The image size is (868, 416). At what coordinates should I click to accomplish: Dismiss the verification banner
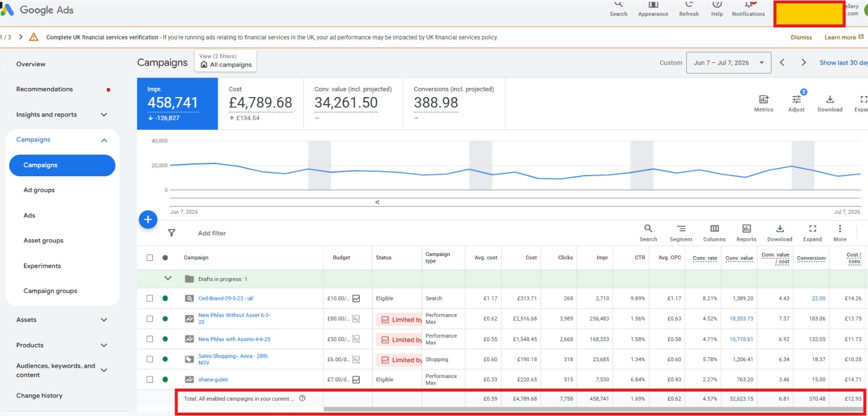801,37
